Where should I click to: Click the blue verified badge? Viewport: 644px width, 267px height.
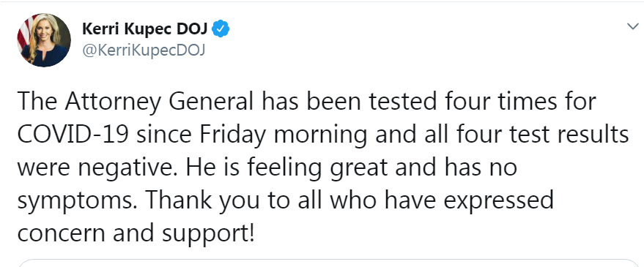point(221,29)
